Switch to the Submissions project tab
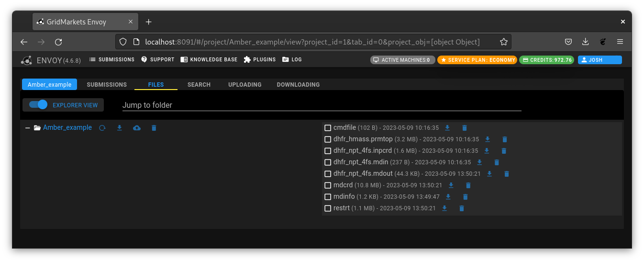The width and height of the screenshot is (644, 262). (x=107, y=85)
